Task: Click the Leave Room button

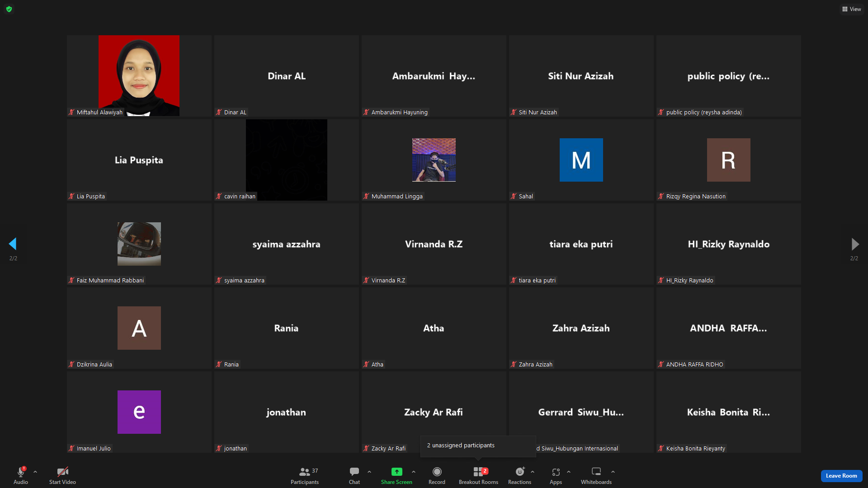Action: 841,476
